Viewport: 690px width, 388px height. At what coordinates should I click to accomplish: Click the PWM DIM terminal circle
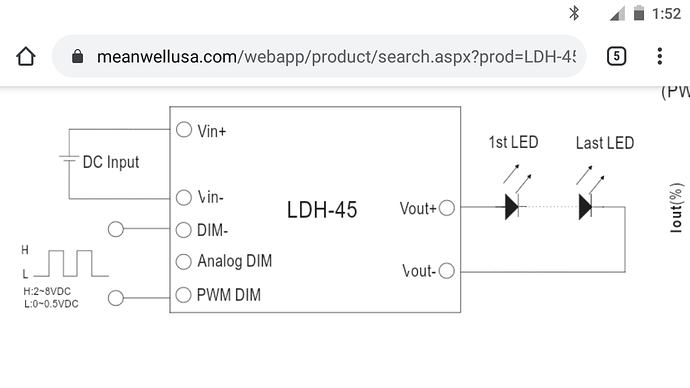(184, 295)
